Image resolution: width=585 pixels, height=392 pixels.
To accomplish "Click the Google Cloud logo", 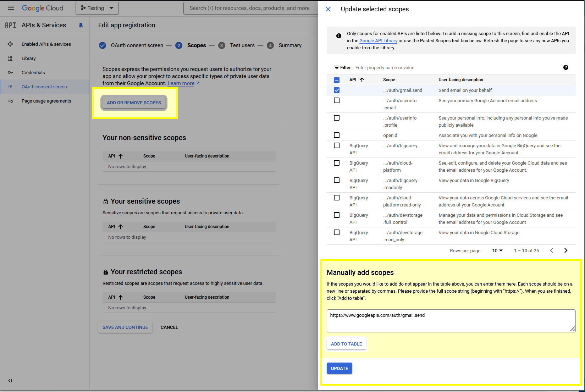I will click(x=43, y=8).
